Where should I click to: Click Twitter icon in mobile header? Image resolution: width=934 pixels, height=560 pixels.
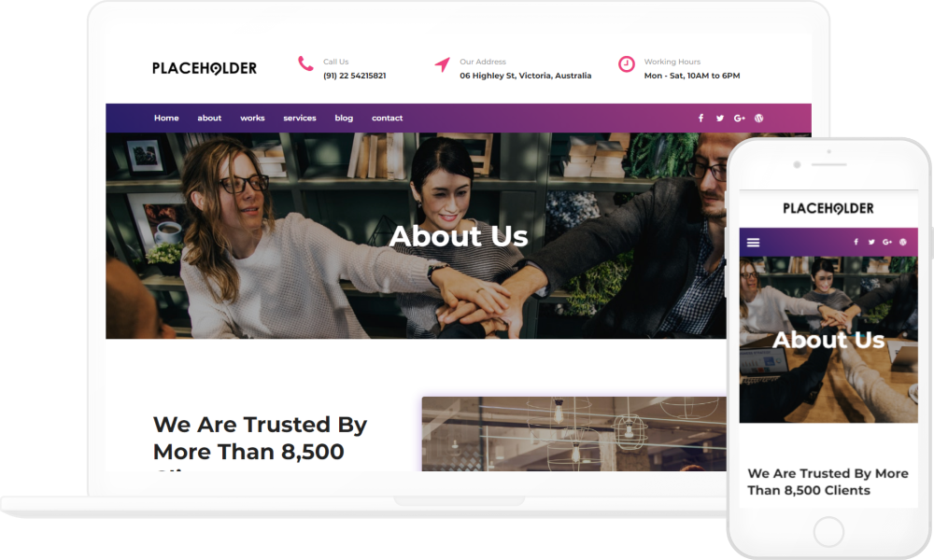[x=871, y=242]
